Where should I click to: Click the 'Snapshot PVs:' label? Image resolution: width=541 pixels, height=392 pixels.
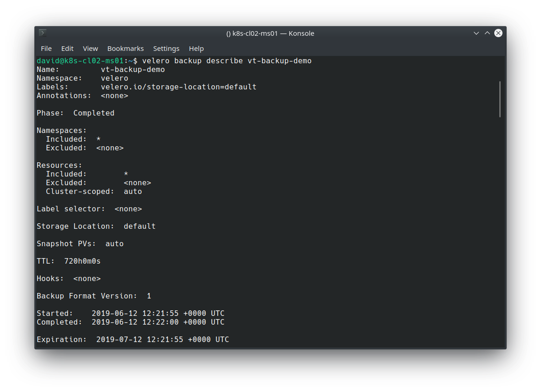(66, 243)
